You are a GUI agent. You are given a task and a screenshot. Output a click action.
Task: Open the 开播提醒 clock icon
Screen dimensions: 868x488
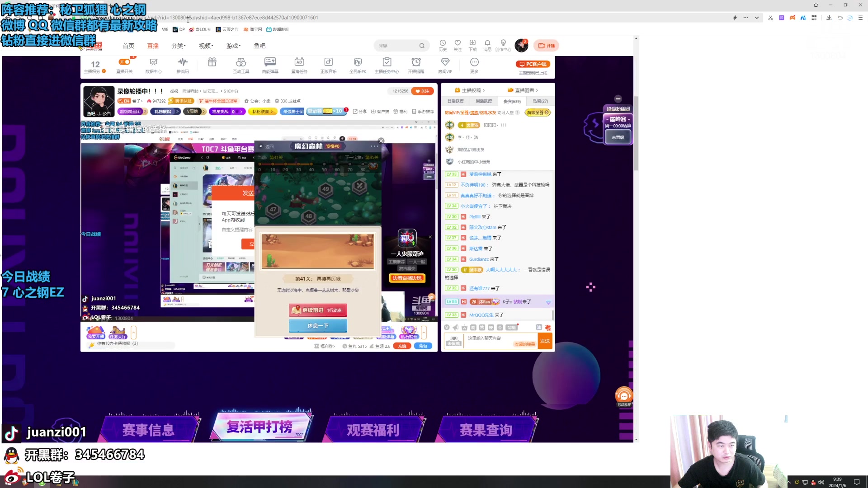416,64
